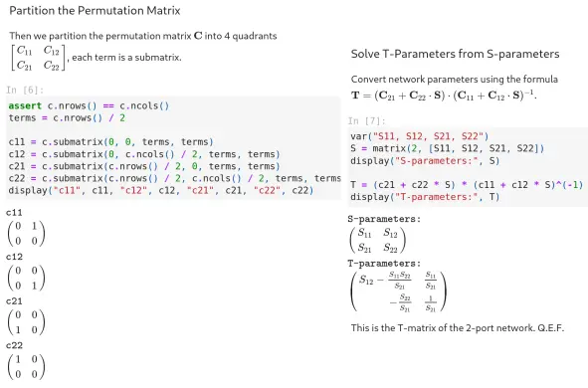Click the c11 output label
The image size is (588, 388).
[x=14, y=213]
